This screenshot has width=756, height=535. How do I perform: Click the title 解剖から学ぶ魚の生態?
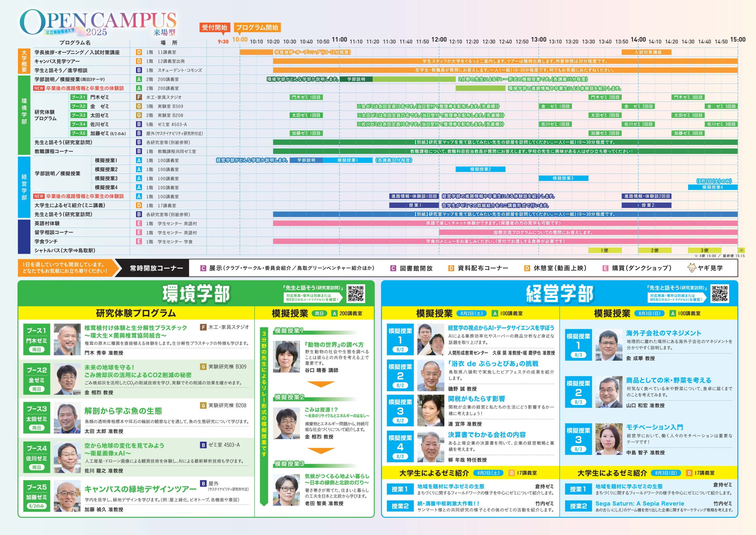pyautogui.click(x=123, y=411)
